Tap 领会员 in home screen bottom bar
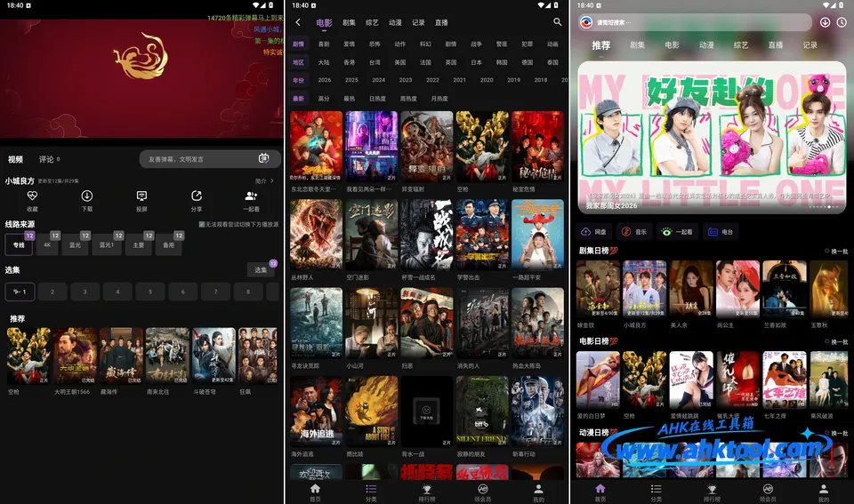Viewport: 854px width, 504px height. (768, 492)
